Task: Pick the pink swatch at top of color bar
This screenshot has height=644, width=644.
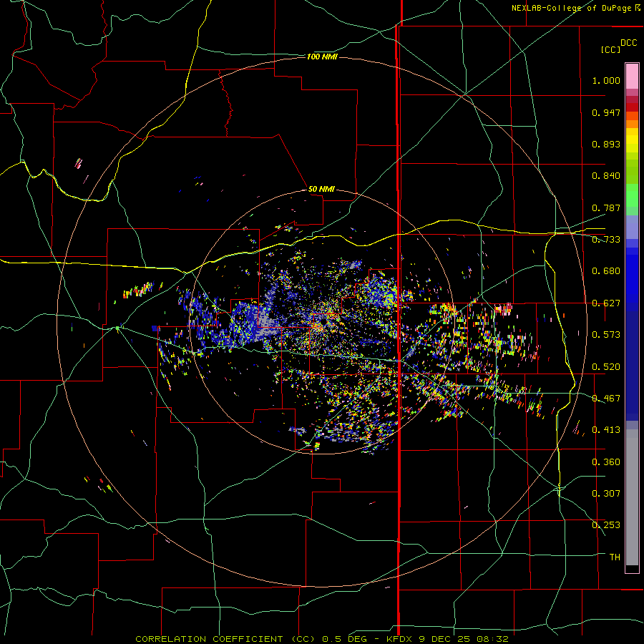Action: (x=632, y=76)
